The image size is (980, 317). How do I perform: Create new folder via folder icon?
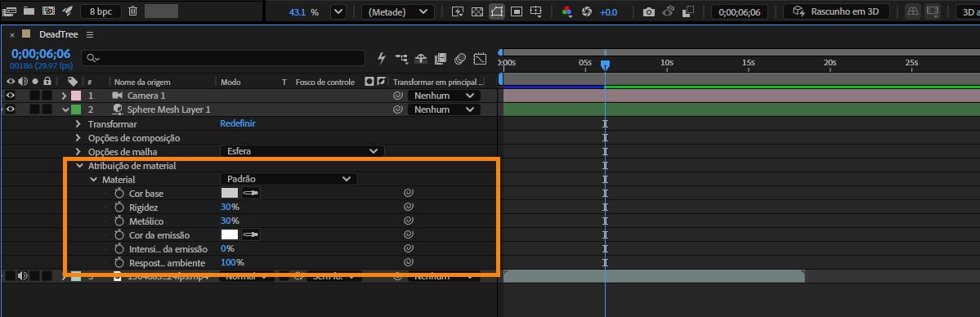click(x=29, y=11)
